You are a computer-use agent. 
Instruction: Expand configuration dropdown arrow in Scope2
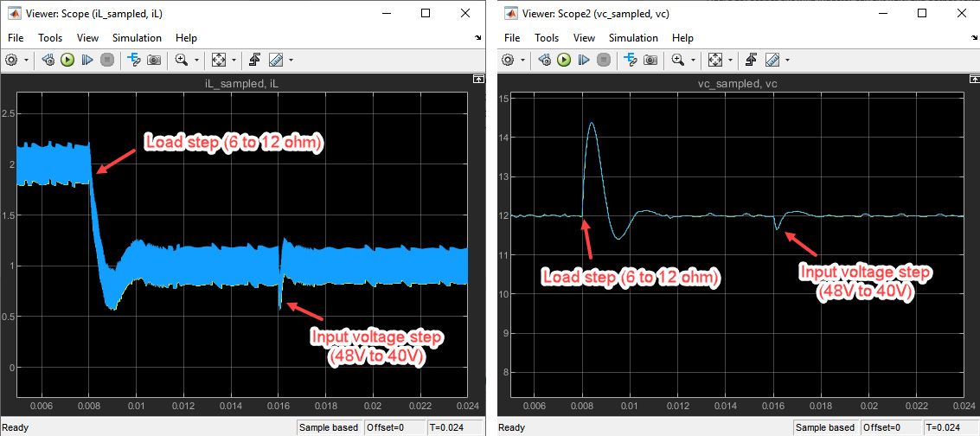(522, 61)
